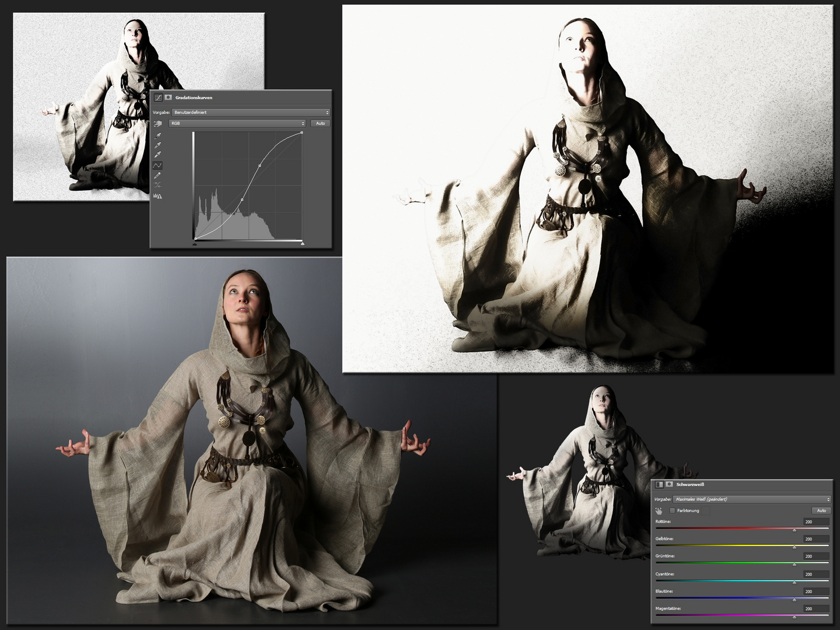Pick the white point eyedropper in Curves

(157, 155)
